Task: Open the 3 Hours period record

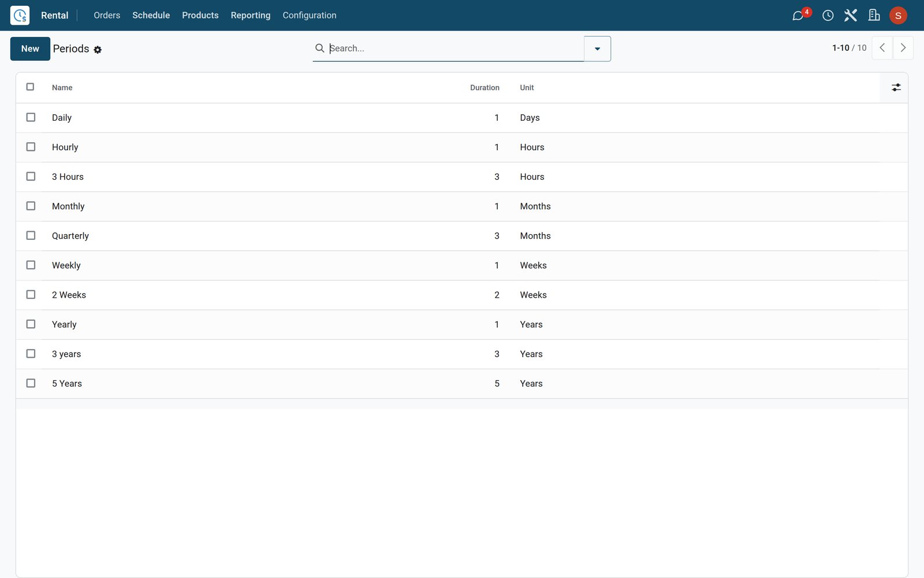Action: pos(68,177)
